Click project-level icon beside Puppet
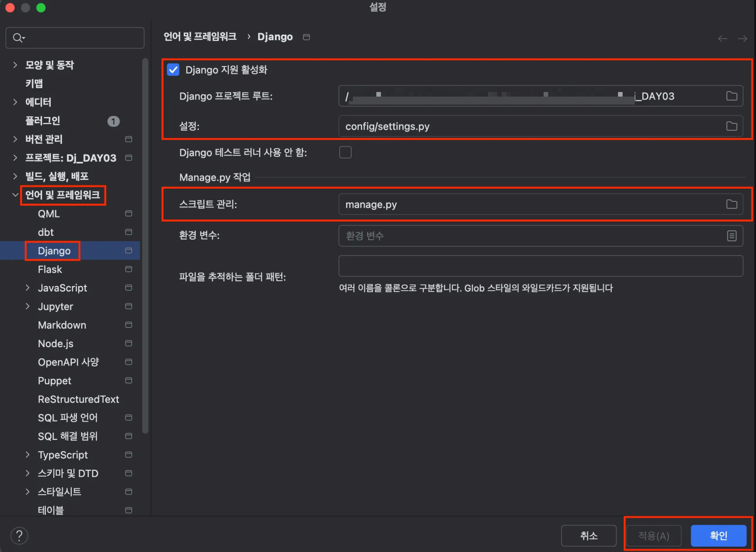Image resolution: width=756 pixels, height=552 pixels. click(x=129, y=381)
